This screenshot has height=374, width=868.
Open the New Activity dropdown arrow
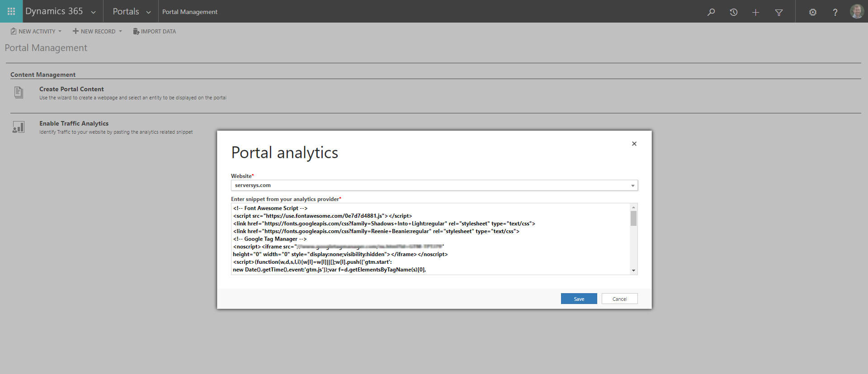[60, 31]
